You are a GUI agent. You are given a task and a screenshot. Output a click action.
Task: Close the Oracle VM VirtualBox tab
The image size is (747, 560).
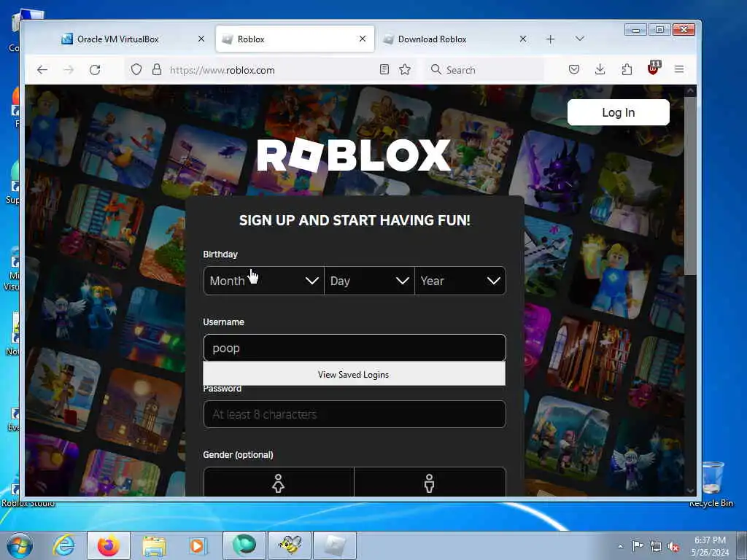click(201, 39)
